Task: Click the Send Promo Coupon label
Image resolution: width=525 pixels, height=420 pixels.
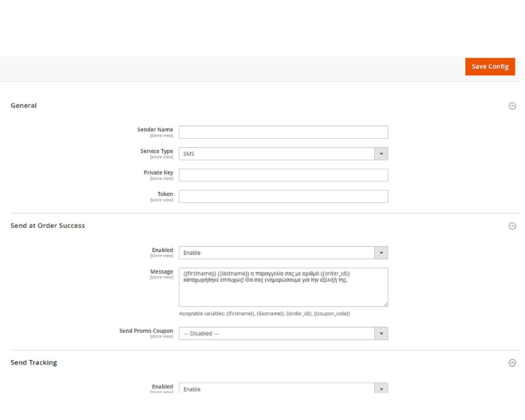Action: [146, 331]
